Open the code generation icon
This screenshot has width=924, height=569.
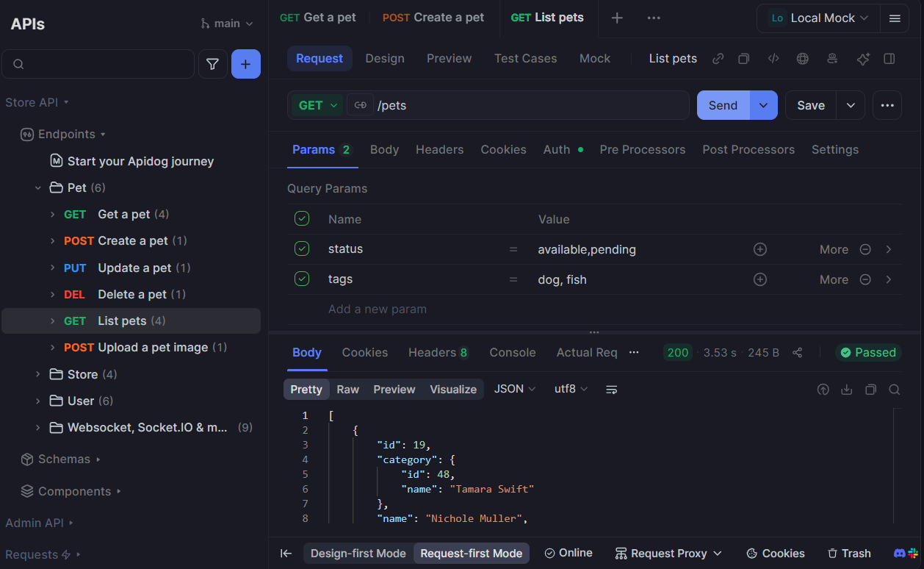point(773,58)
